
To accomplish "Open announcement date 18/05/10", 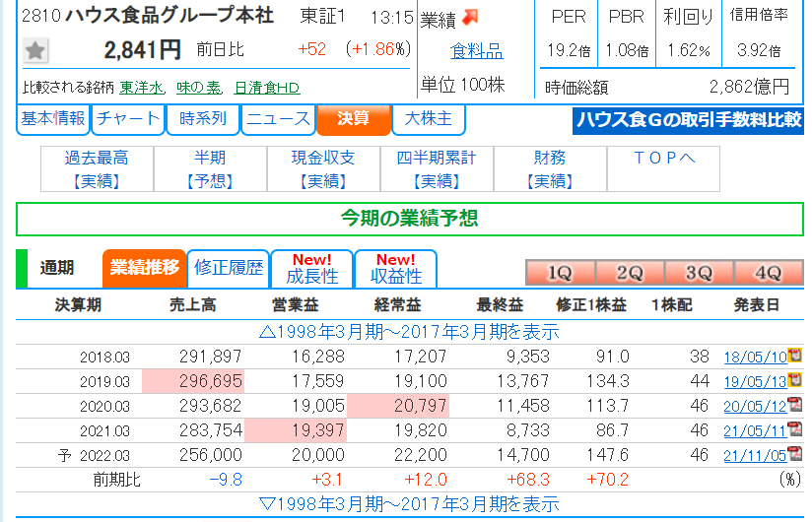I will point(755,357).
